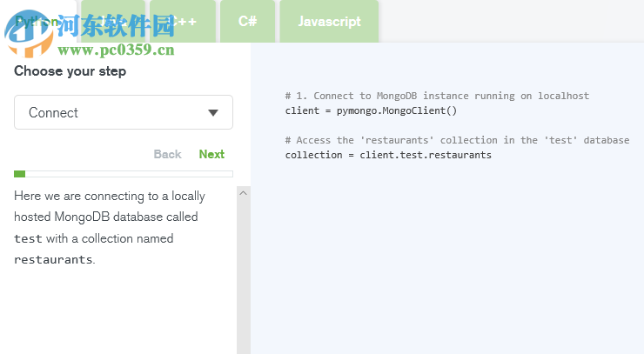Screen dimensions: 644x354
Task: Click the monospace word 'restaurants.' in description
Action: [55, 260]
